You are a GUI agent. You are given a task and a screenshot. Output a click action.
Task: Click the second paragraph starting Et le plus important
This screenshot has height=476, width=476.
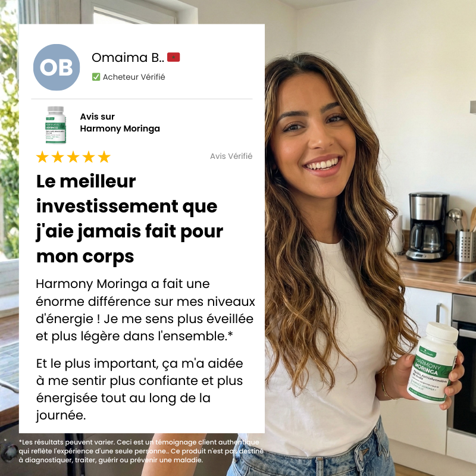click(x=139, y=389)
